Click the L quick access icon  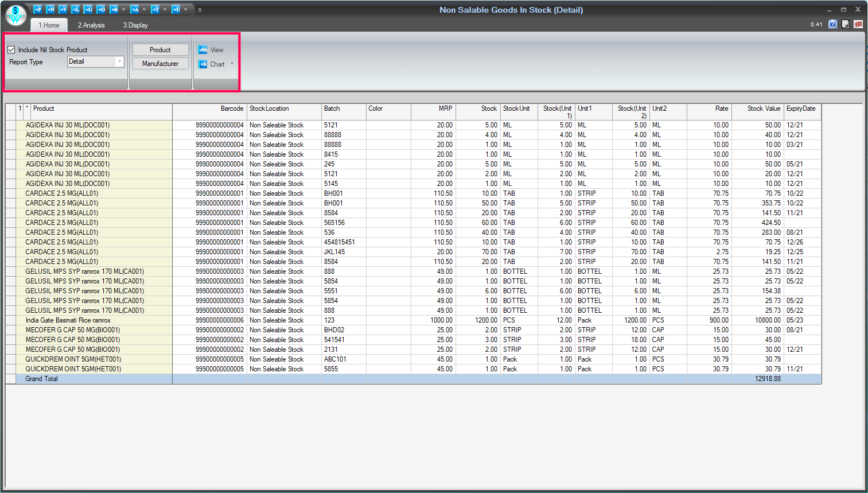coord(76,9)
